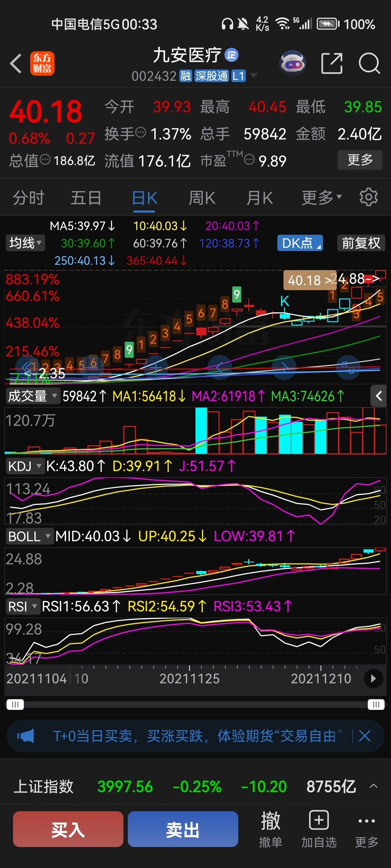Tap the 深股通 tag
Viewport: 391px width, 868px height.
pos(212,76)
